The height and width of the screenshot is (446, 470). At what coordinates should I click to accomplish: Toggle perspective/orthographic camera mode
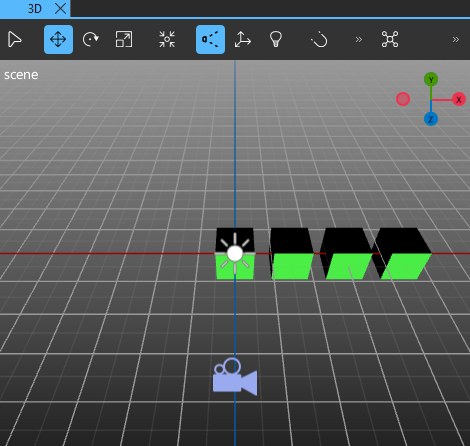[x=210, y=39]
